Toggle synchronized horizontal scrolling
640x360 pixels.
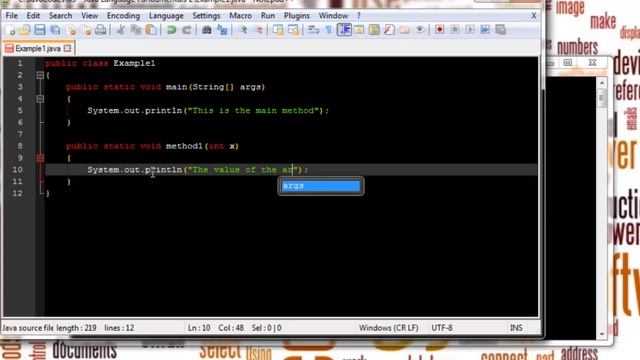point(293,30)
